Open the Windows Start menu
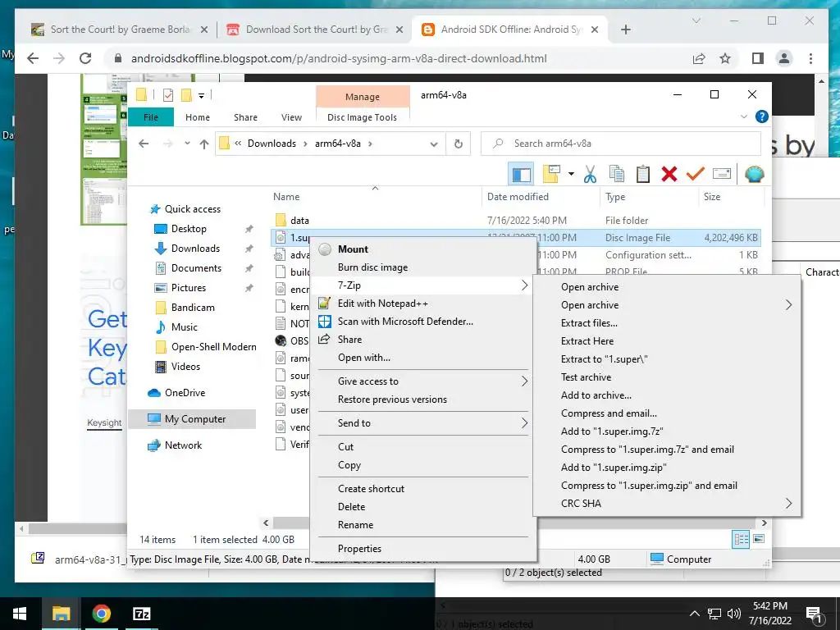Image resolution: width=840 pixels, height=630 pixels. [20, 614]
